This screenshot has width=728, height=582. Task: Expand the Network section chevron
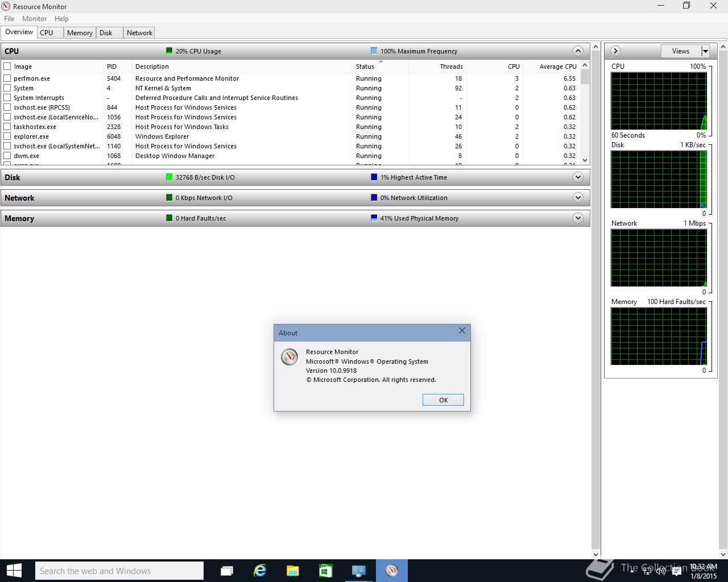point(578,198)
